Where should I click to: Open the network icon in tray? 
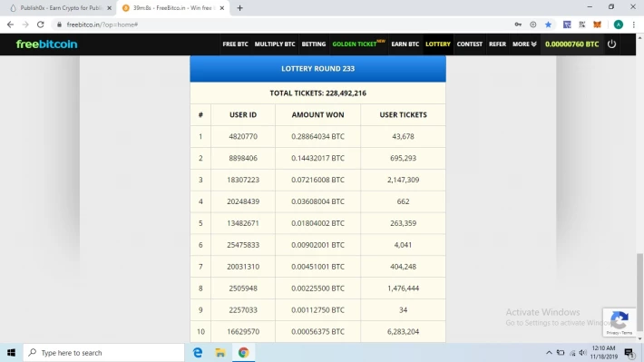pyautogui.click(x=572, y=353)
